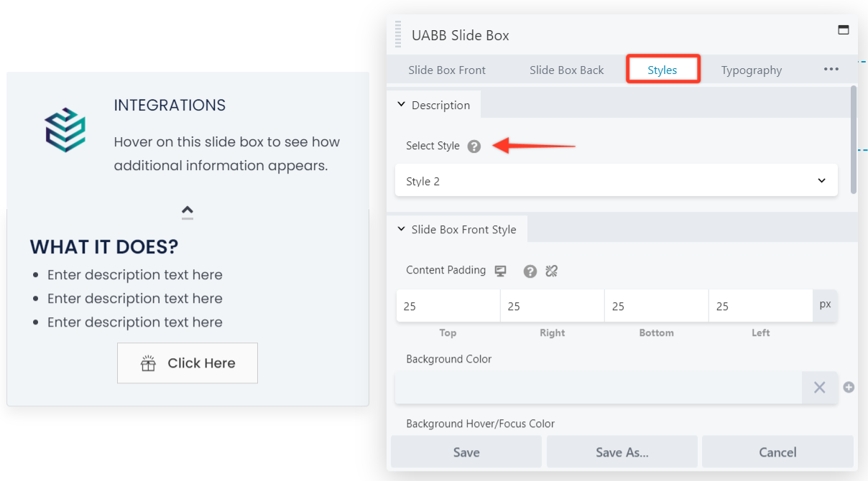Click the Top padding input field

[448, 307]
